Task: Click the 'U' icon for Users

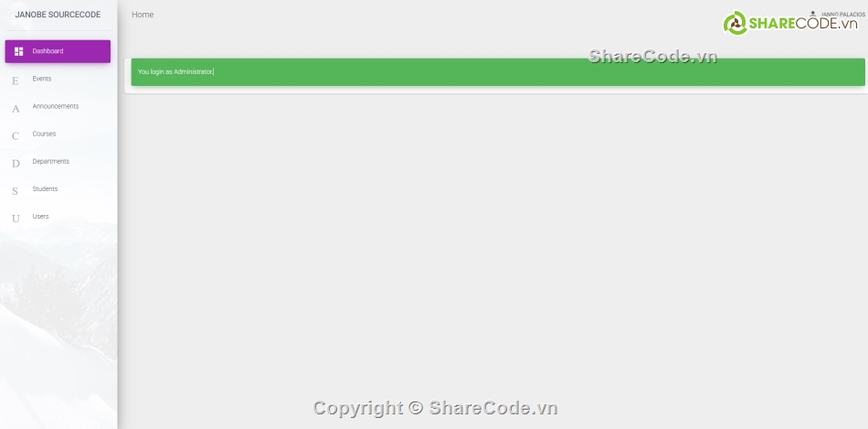Action: tap(15, 218)
